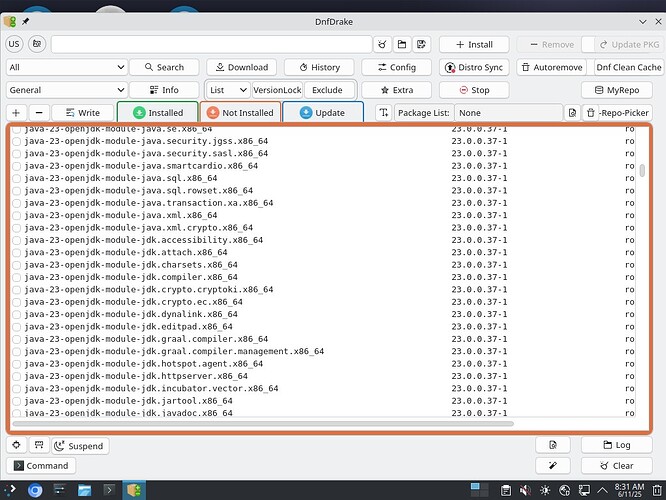Screen dimensions: 666x500
Task: Check the java.sql.rowset package checkbox
Action: click(17, 191)
